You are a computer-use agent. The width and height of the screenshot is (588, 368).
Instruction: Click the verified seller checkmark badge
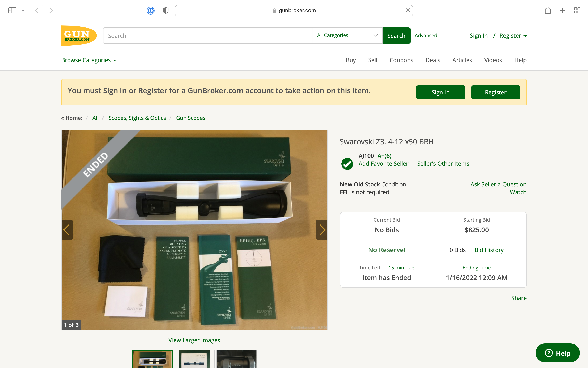point(347,164)
